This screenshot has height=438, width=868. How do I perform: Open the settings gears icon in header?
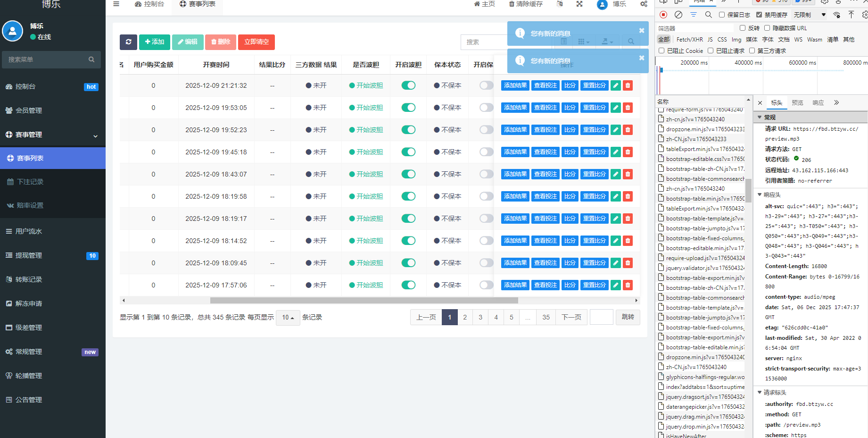click(644, 4)
